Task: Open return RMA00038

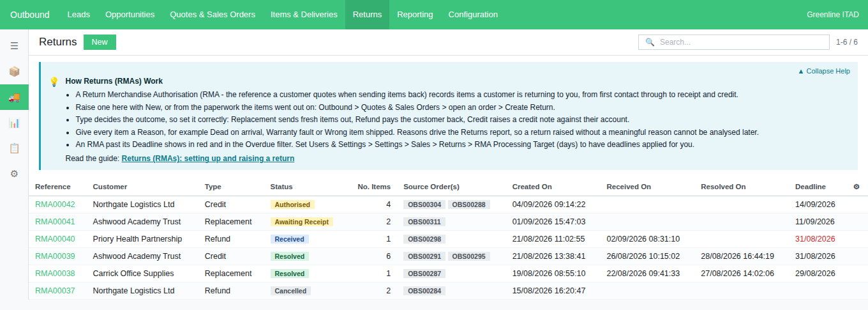Action: point(55,274)
